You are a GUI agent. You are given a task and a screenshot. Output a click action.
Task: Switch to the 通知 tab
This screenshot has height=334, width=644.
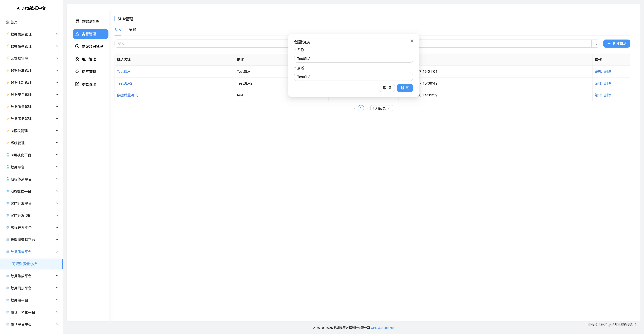(132, 30)
